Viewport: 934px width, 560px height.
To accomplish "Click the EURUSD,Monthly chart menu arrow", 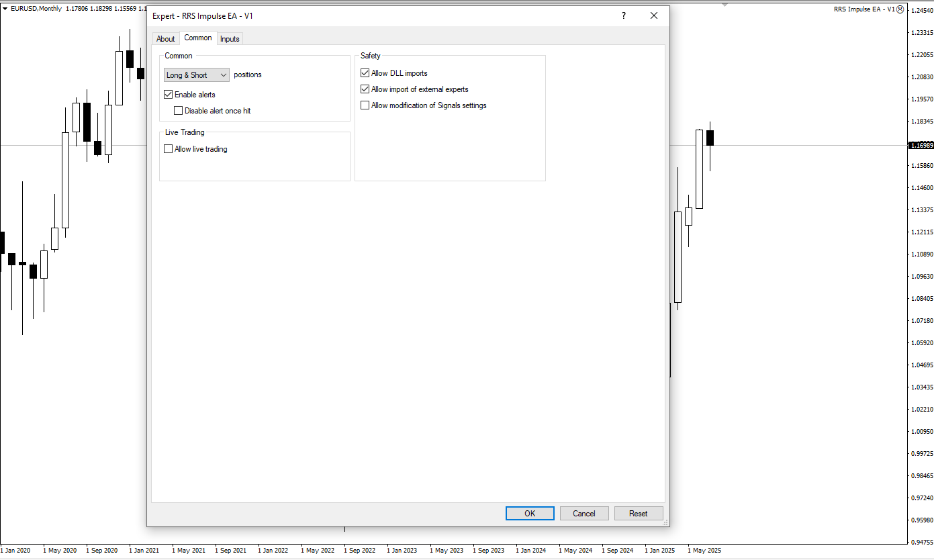I will pyautogui.click(x=5, y=9).
